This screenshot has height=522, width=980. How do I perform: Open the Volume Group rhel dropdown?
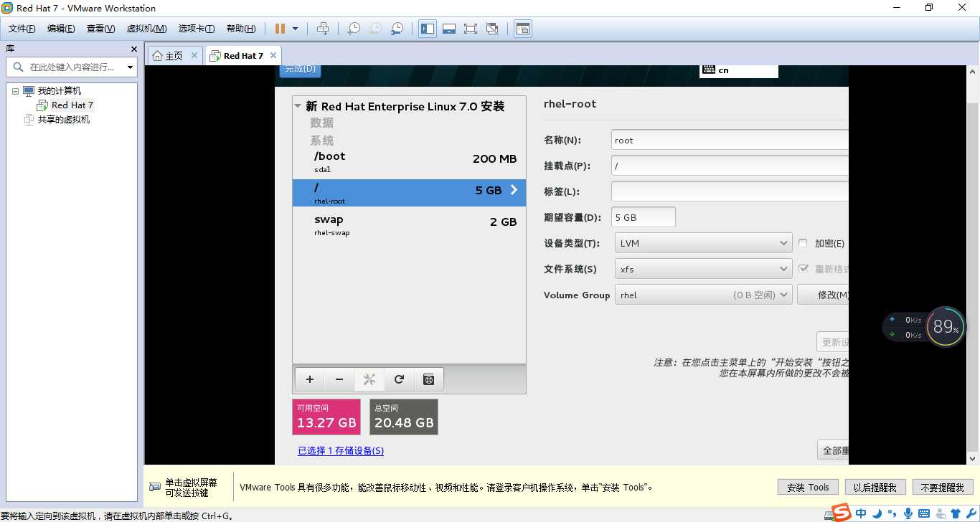703,295
